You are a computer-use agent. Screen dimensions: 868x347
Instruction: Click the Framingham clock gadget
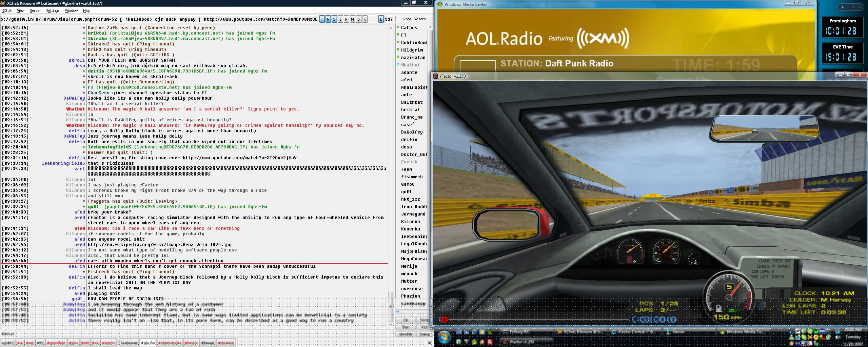[842, 27]
